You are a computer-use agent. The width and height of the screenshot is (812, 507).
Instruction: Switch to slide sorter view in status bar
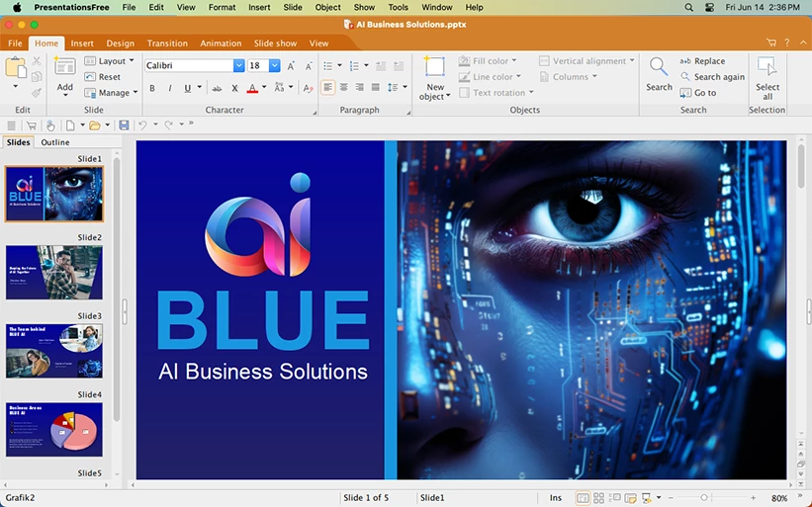pyautogui.click(x=598, y=497)
